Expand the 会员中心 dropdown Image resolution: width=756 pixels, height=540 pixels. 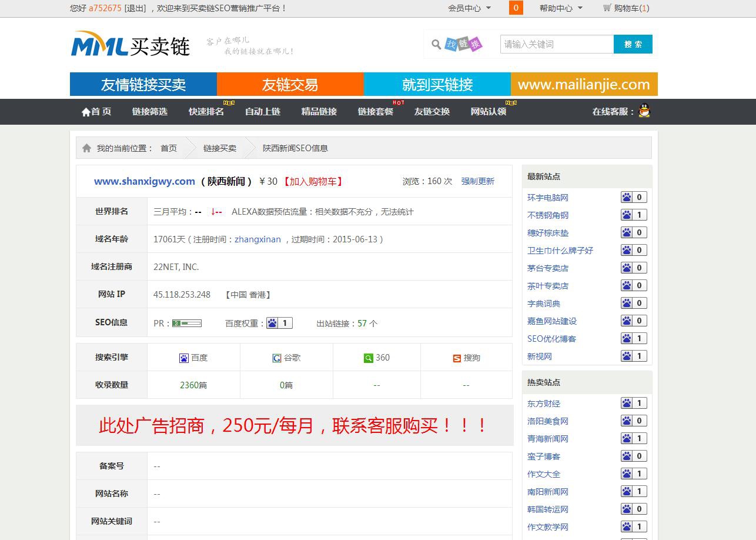coord(469,8)
